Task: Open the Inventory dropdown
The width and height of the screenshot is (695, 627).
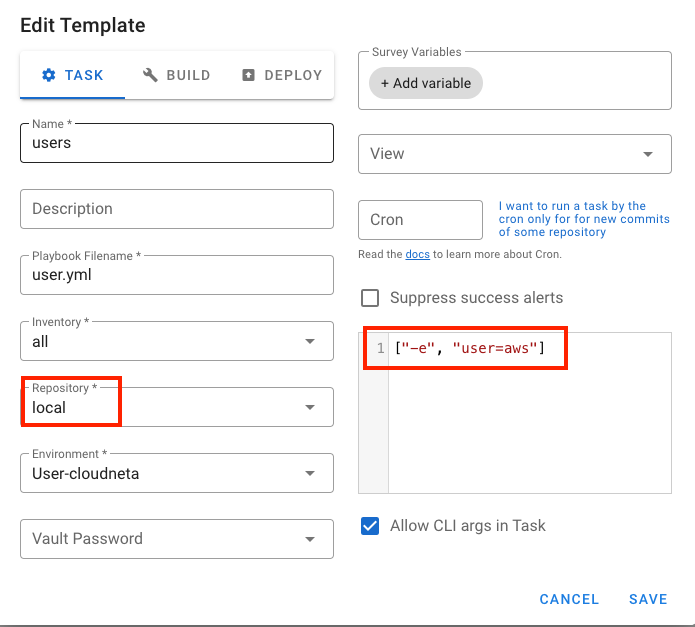Action: coord(177,341)
